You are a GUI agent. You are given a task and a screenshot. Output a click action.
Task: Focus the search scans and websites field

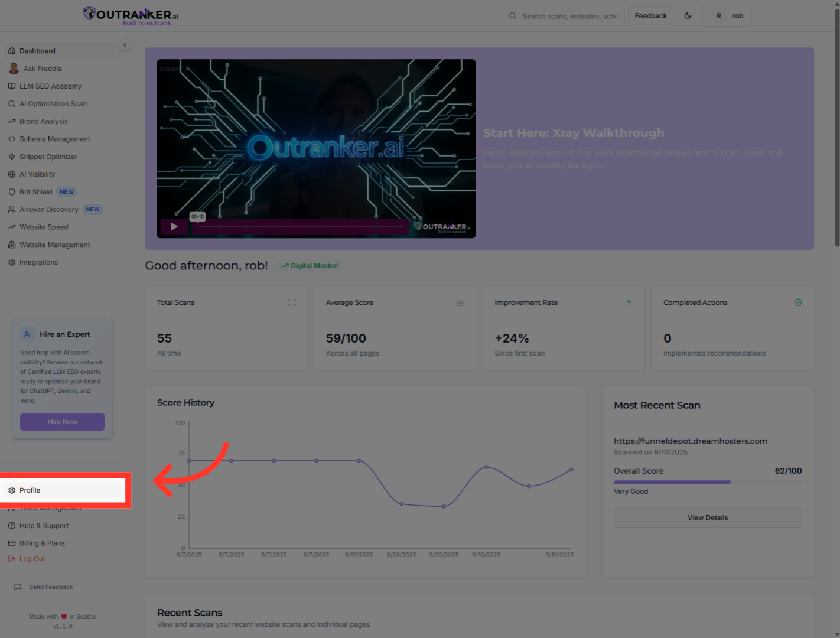pyautogui.click(x=564, y=16)
